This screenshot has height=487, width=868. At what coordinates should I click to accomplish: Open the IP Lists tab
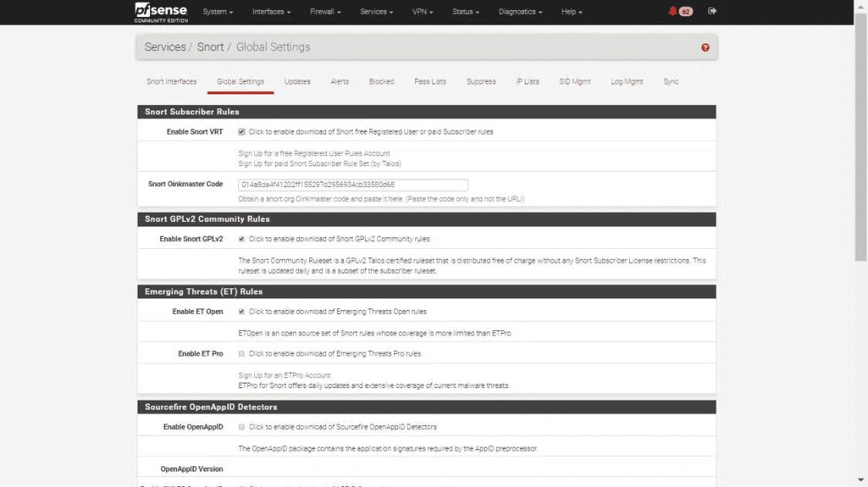tap(528, 81)
